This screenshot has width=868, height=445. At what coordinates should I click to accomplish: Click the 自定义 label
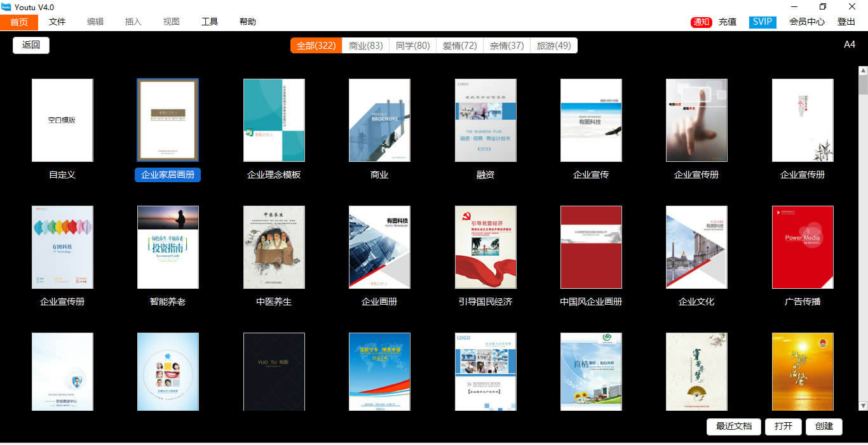62,175
